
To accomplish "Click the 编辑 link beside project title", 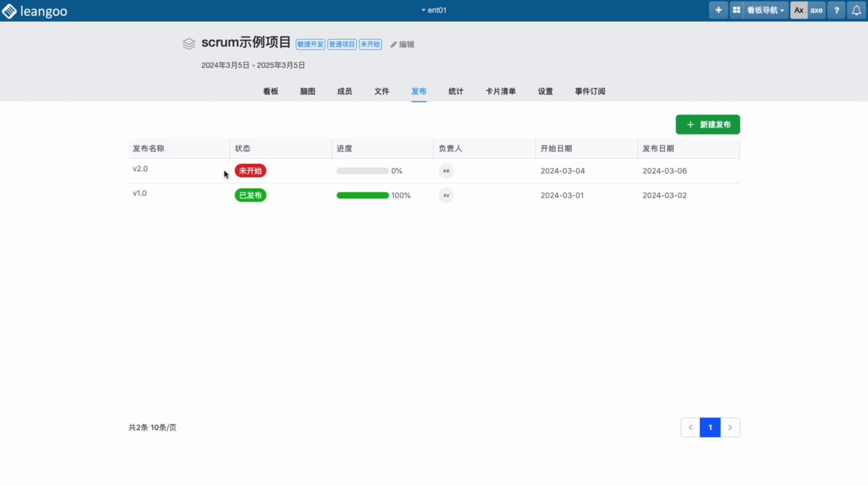I will [x=402, y=45].
